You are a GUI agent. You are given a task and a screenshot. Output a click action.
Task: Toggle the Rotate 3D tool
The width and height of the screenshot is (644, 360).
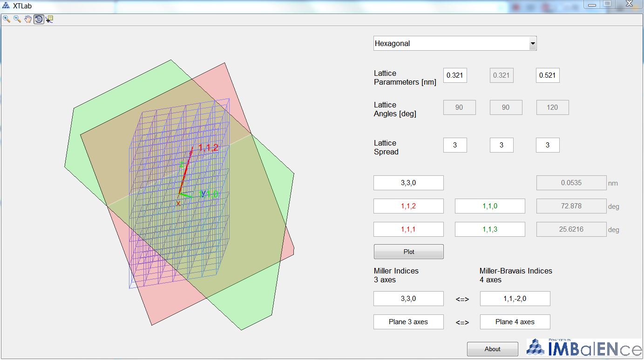point(39,19)
